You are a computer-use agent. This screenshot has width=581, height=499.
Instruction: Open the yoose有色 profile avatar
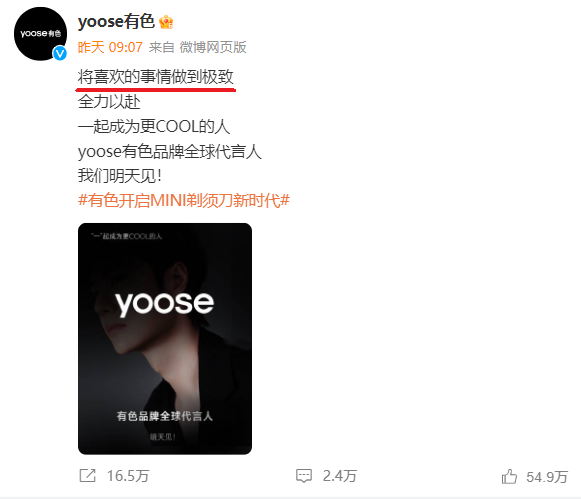click(40, 34)
